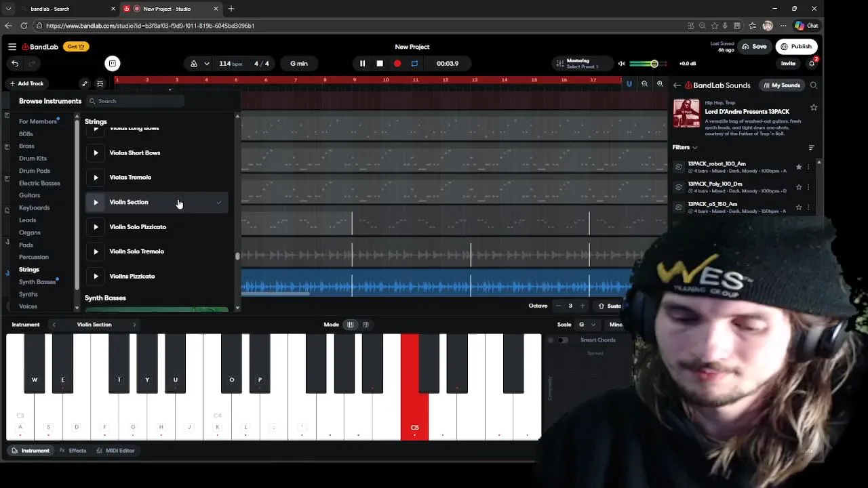
Task: Preview 13PACK_robot_100_Am sample
Action: (x=679, y=167)
